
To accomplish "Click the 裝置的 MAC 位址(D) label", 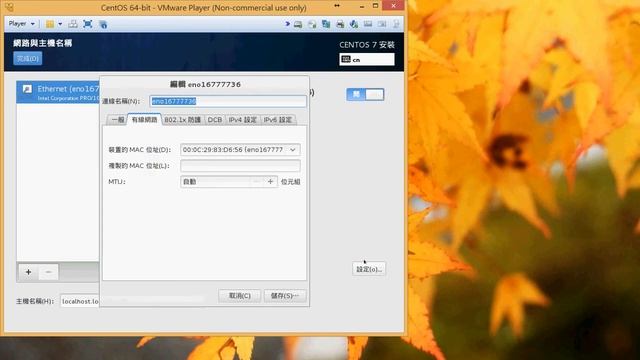I will 139,150.
